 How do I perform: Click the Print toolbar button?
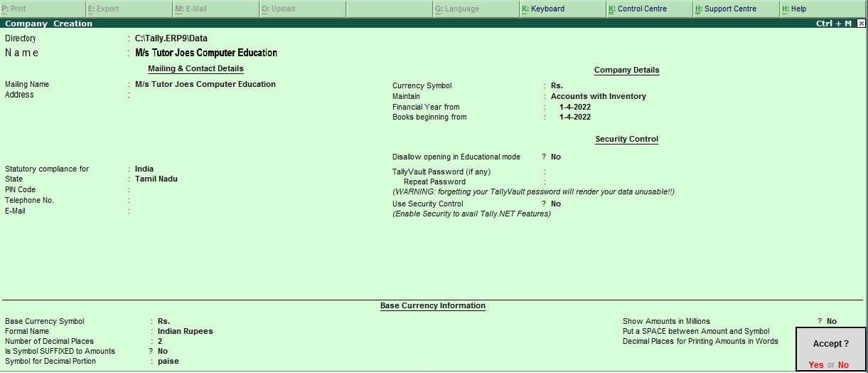(15, 9)
